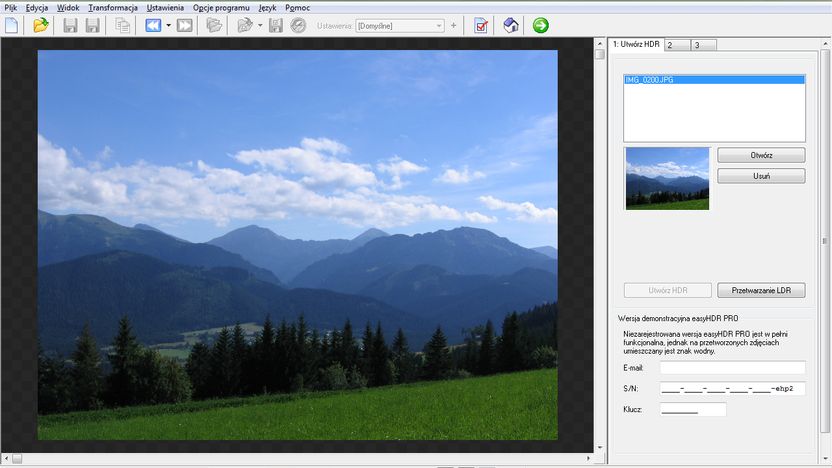832x468 pixels.
Task: Open the Ustawienia presets combo box
Action: [x=400, y=25]
